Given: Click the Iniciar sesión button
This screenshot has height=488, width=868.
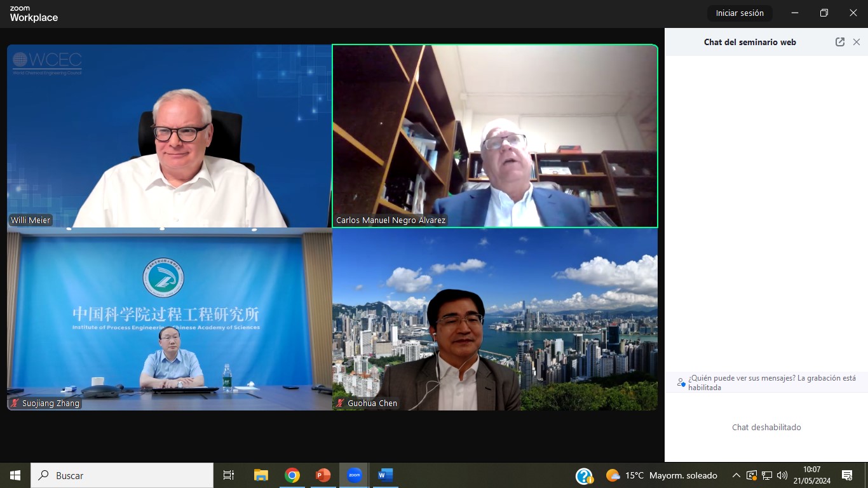Looking at the screenshot, I should tap(740, 13).
